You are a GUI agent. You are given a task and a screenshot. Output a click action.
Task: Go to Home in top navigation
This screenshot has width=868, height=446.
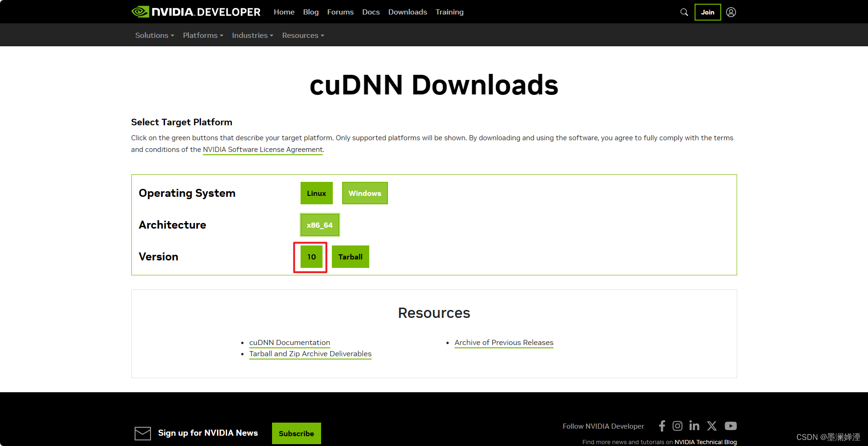point(284,12)
